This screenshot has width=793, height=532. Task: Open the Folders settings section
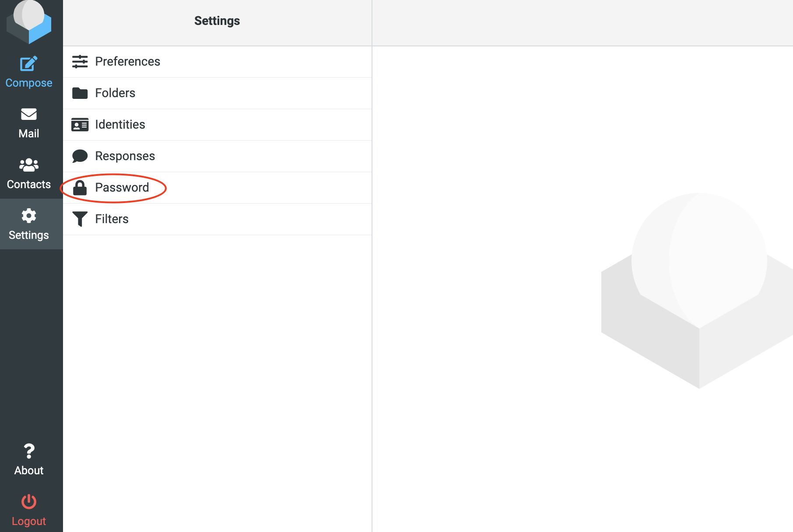[x=115, y=93]
